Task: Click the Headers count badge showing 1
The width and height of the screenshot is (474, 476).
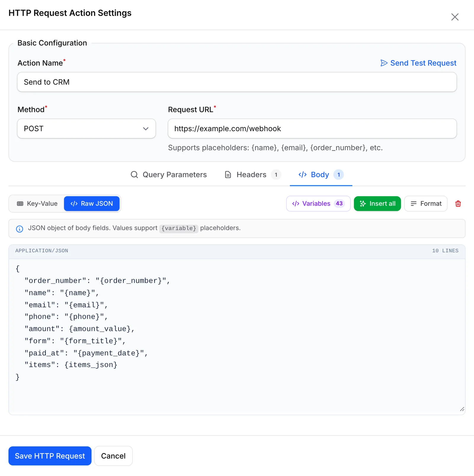Action: pyautogui.click(x=276, y=174)
